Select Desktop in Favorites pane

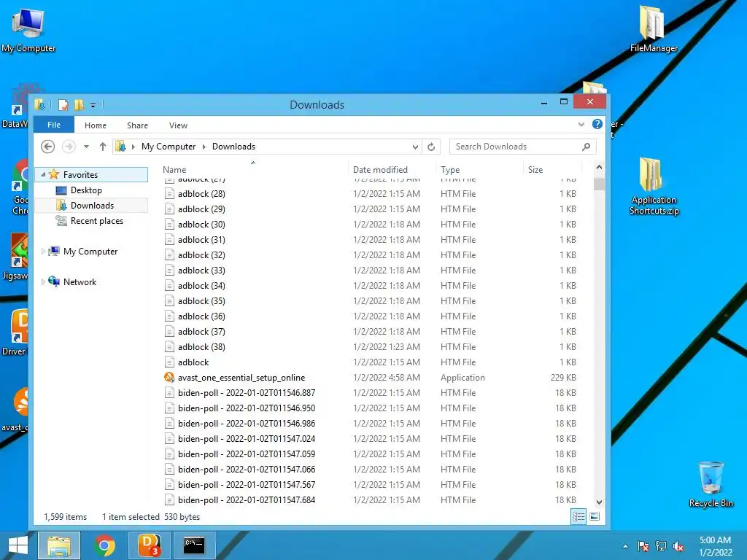coord(86,190)
